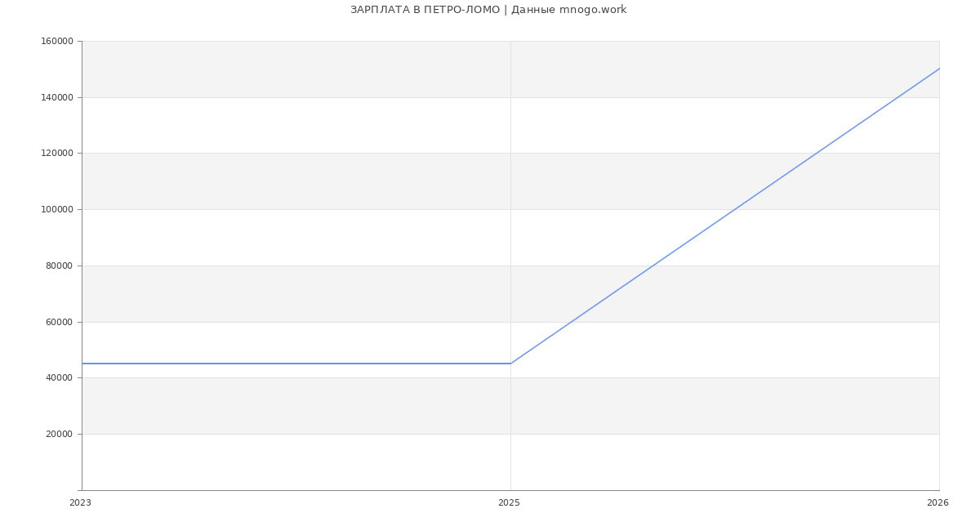Click the middle of the rising line segment
Image resolution: width=980 pixels, height=531 pixels.
point(725,216)
